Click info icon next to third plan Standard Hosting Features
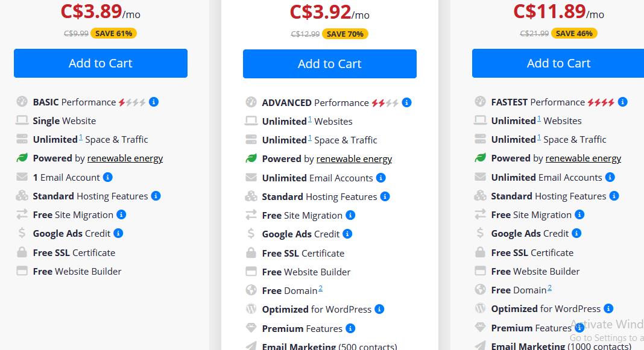Image resolution: width=644 pixels, height=350 pixels. 614,196
